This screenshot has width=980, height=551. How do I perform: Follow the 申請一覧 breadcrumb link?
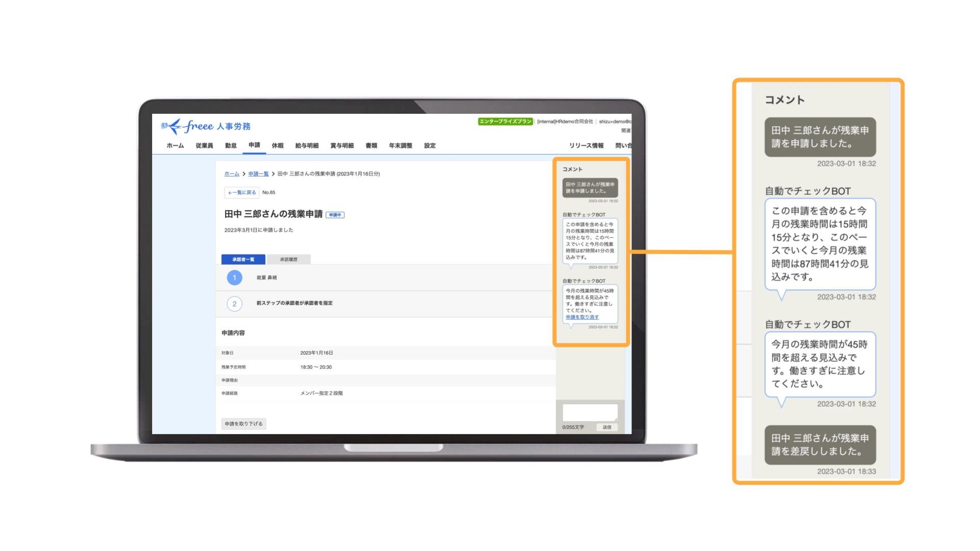point(258,174)
